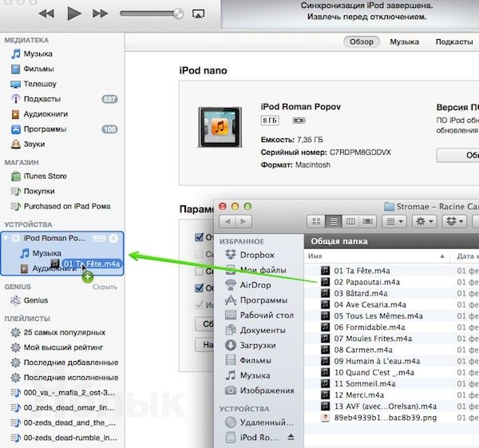
Task: Eject iPod in Finder sidebar
Action: point(291,438)
